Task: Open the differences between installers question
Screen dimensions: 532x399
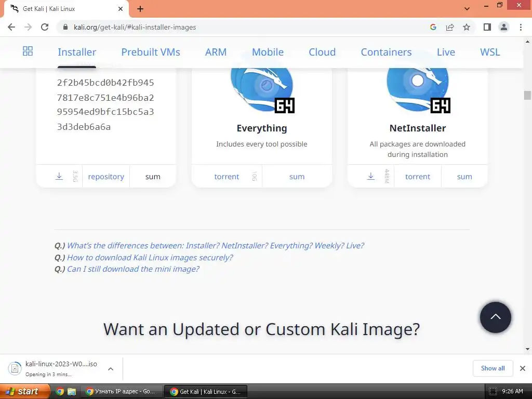Action: pyautogui.click(x=216, y=245)
